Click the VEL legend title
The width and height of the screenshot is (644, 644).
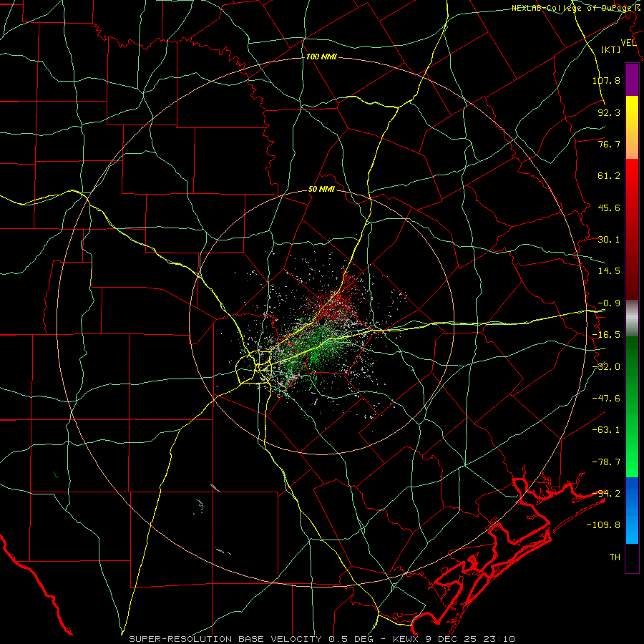[x=629, y=43]
